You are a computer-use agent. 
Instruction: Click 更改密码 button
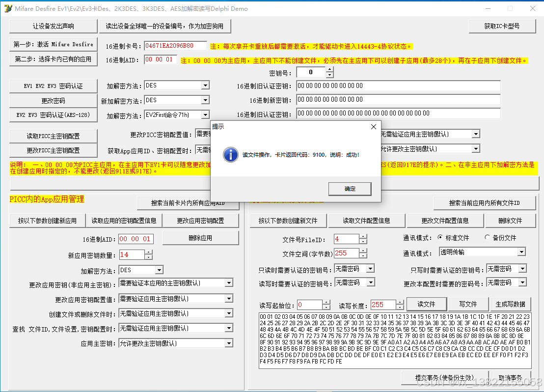pyautogui.click(x=54, y=101)
